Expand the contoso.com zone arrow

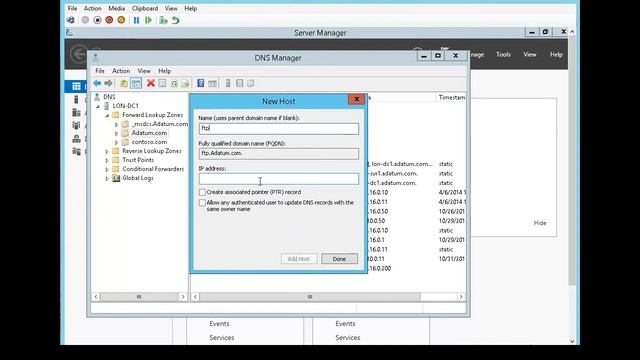[116, 142]
